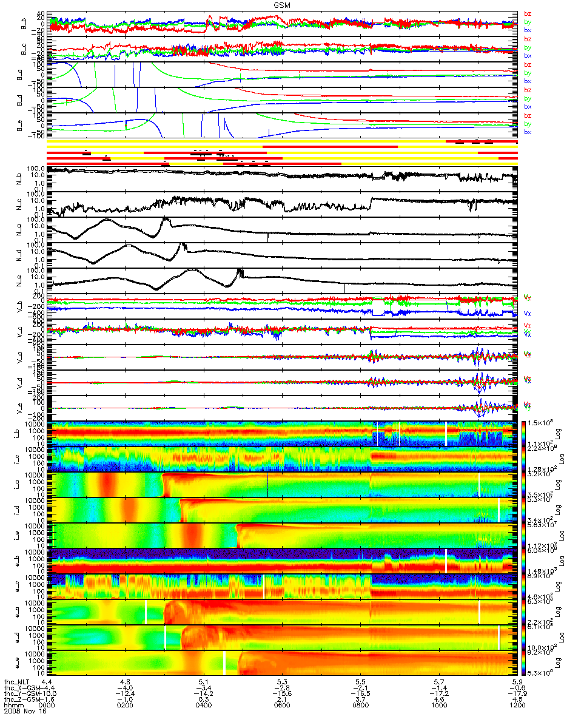Click the i_d panel color bar
Screen dimensions: 564x728
[524, 510]
